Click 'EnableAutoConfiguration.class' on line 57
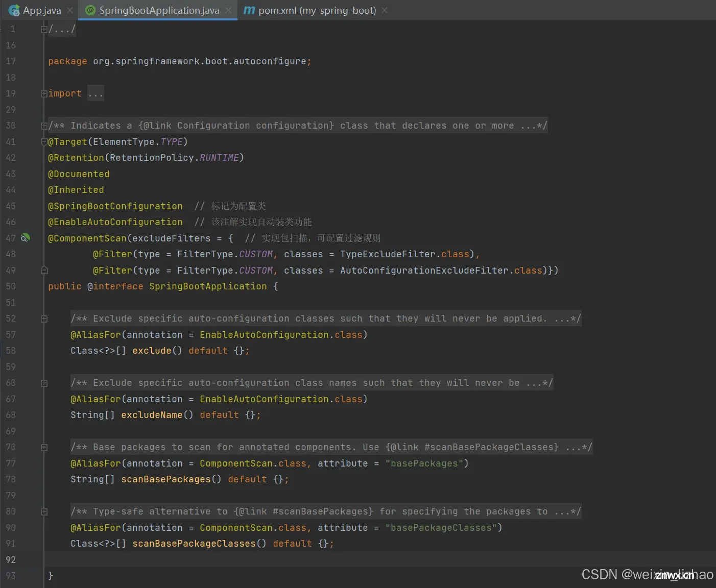Viewport: 716px width, 588px height. point(281,335)
